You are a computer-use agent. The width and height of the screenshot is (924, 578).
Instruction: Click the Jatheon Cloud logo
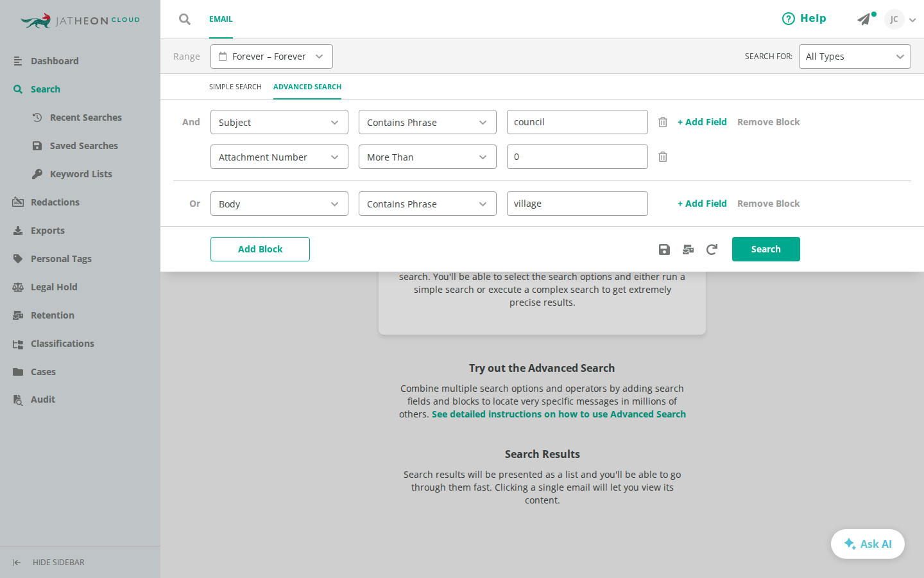(80, 21)
